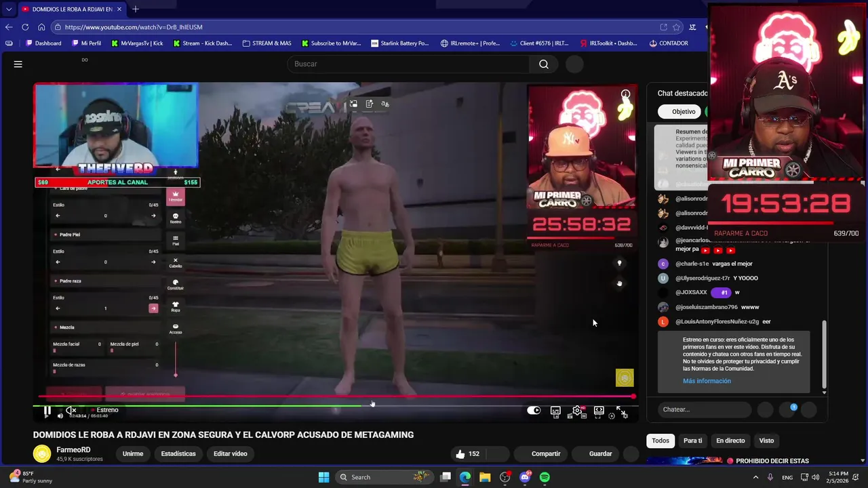Screen dimensions: 868x488
Task: Click the Unirme button
Action: (133, 453)
